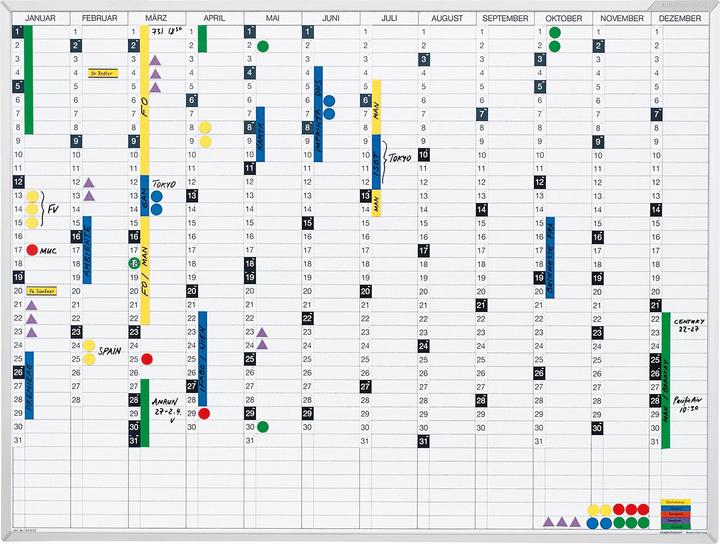Select the yellow magnet on April 8
Image resolution: width=720 pixels, height=544 pixels.
click(205, 128)
